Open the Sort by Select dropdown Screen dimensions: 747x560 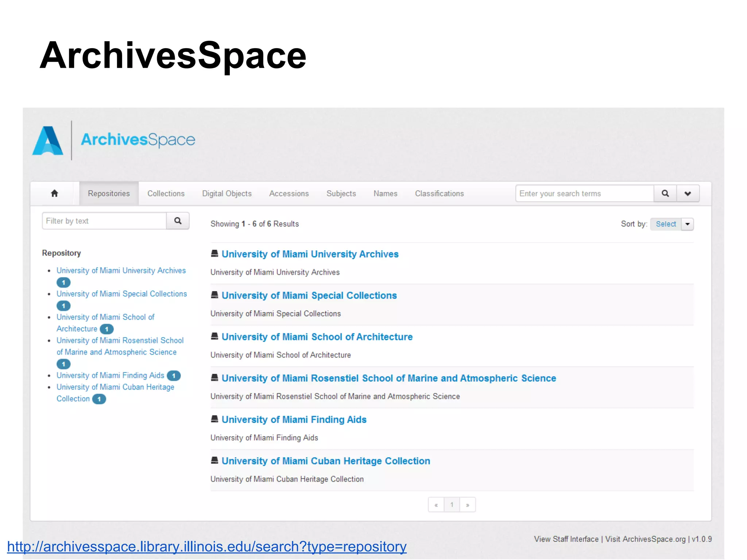[x=666, y=224]
